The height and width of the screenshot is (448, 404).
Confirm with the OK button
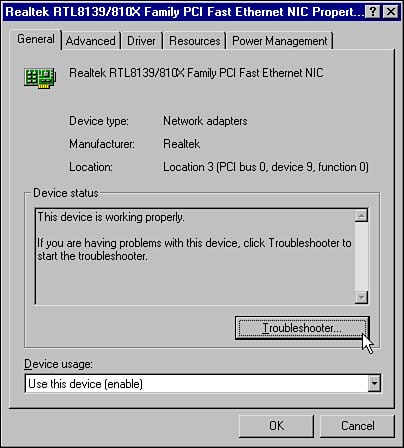coord(276,426)
